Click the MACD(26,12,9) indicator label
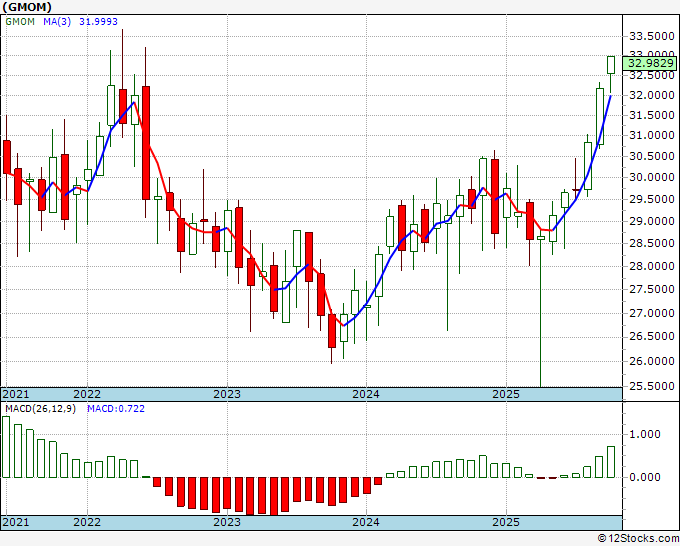680x546 pixels. tap(40, 409)
